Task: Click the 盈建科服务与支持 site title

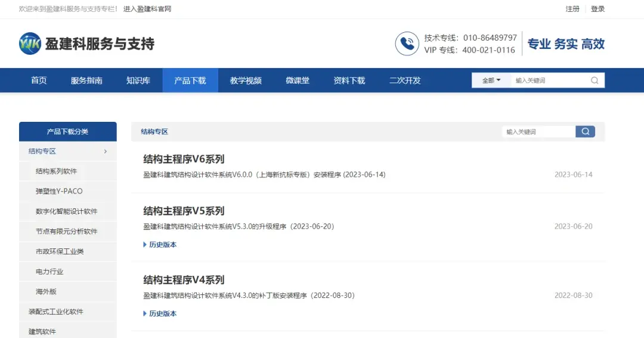Action: 100,44
